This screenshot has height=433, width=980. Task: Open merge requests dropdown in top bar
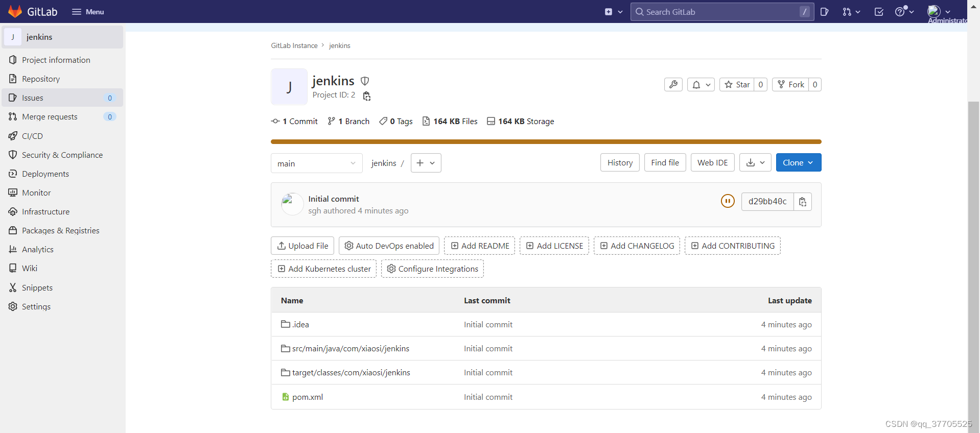(x=851, y=12)
